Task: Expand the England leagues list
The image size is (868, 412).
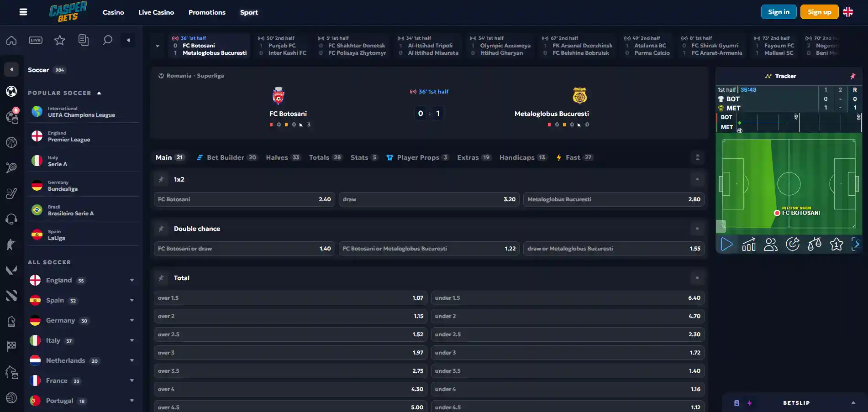Action: pos(132,280)
